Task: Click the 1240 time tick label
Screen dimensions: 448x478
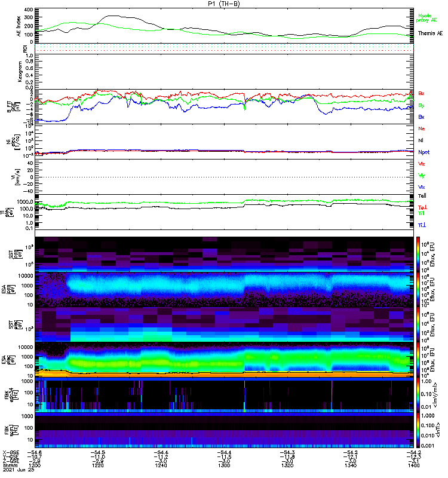Action: (x=161, y=465)
